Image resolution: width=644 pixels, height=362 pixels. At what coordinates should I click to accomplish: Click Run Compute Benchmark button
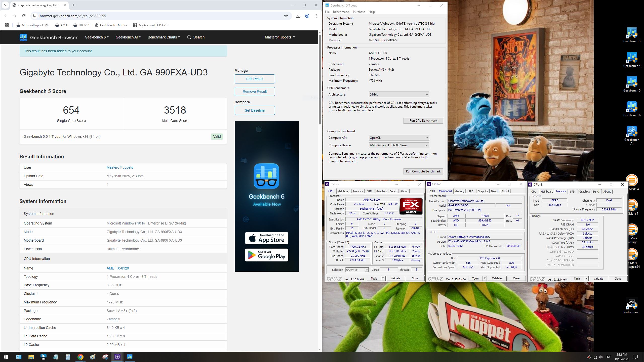[423, 171]
